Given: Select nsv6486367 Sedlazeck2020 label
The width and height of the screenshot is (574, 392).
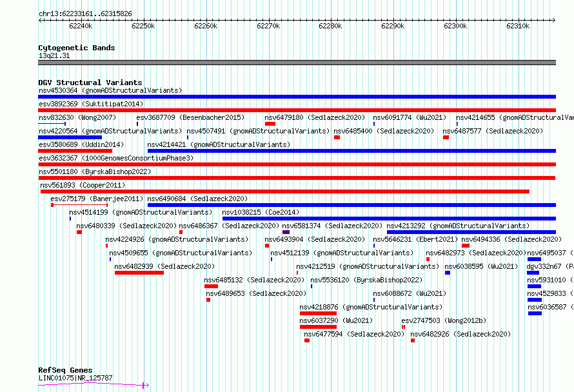Looking at the screenshot, I should click(x=229, y=226).
